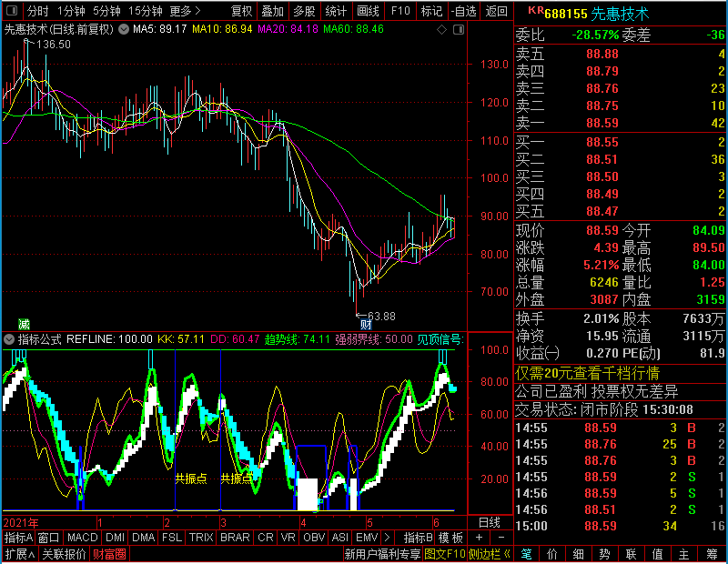Select the 价 price tab
The image size is (728, 564).
click(x=552, y=554)
